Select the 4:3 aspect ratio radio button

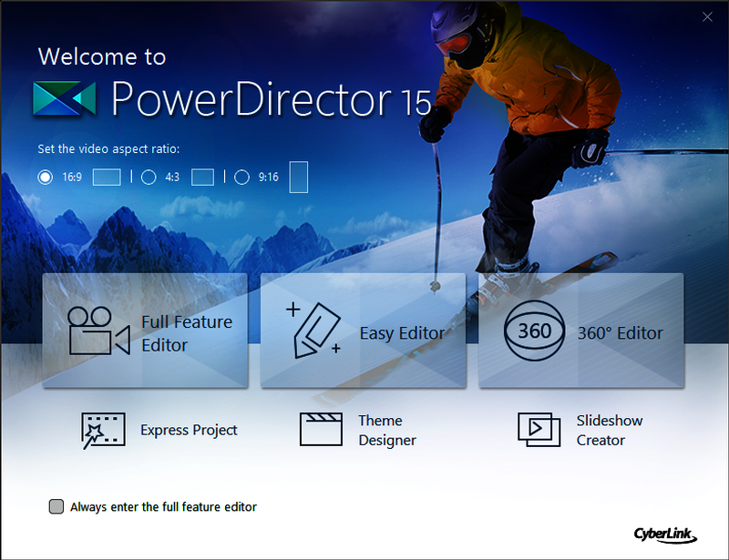[149, 177]
